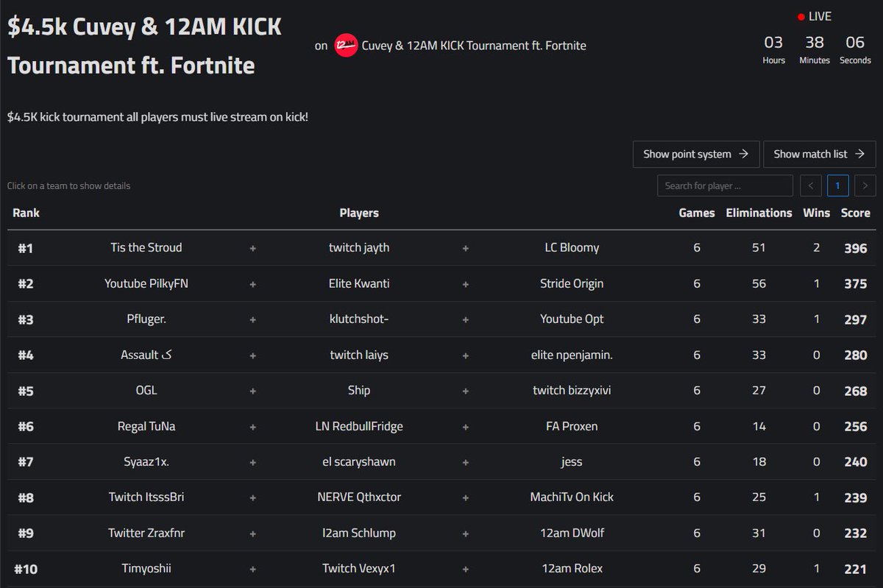Click the hours countdown value 03
This screenshot has width=883, height=588.
point(773,42)
